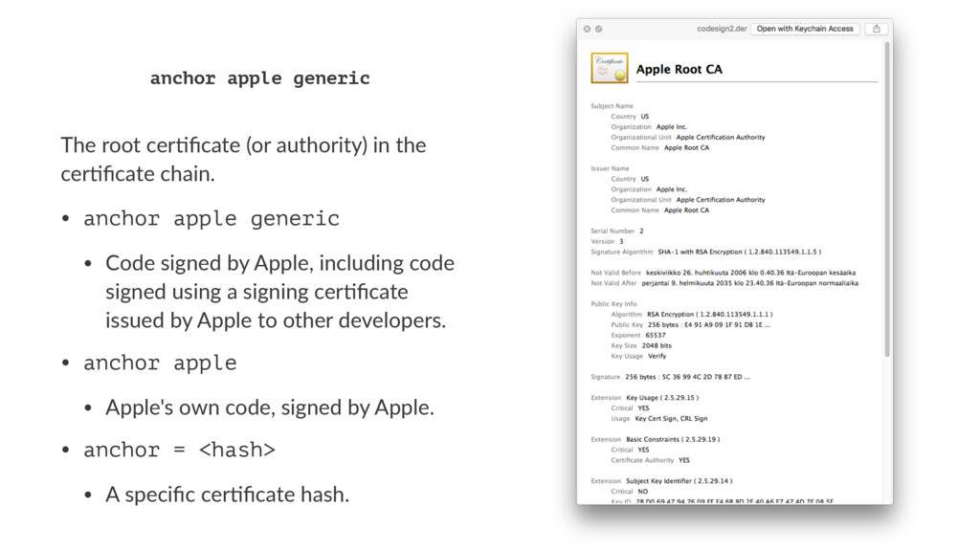Click the 'Exponent 65537' row

pos(638,336)
